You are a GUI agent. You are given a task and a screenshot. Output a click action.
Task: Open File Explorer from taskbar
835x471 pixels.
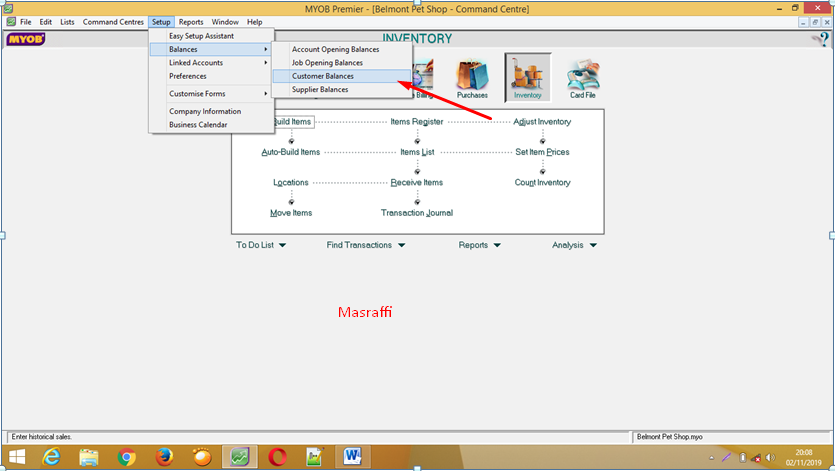tap(89, 457)
